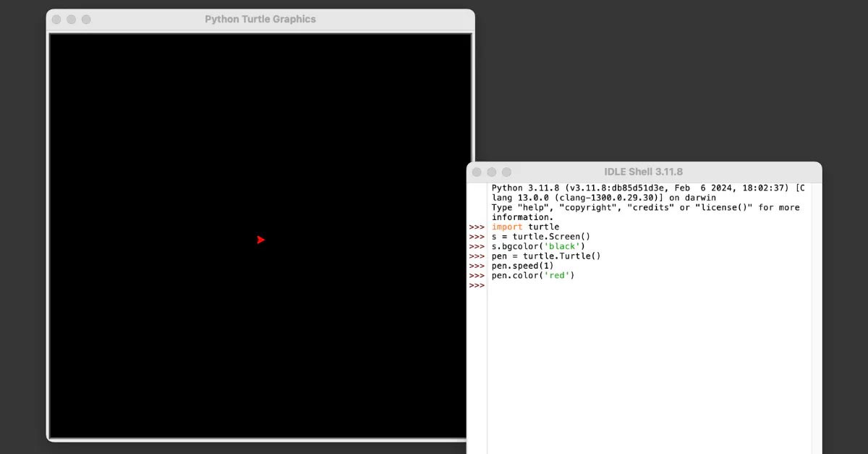
Task: Focus the Python Turtle Graphics title bar
Action: (x=260, y=20)
